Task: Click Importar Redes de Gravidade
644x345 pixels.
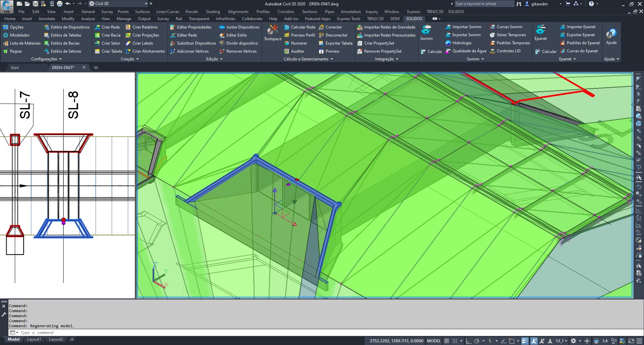Action: click(389, 27)
